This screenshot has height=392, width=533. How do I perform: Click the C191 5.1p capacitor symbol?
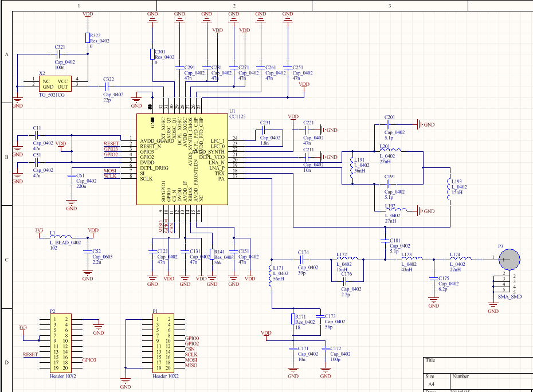click(x=388, y=184)
